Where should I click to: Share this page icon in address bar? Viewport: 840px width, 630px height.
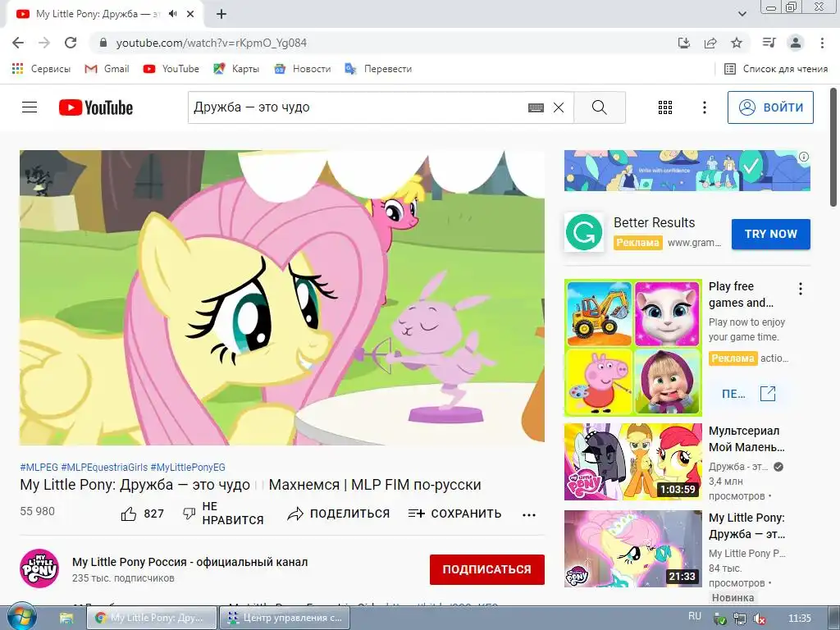coord(710,43)
